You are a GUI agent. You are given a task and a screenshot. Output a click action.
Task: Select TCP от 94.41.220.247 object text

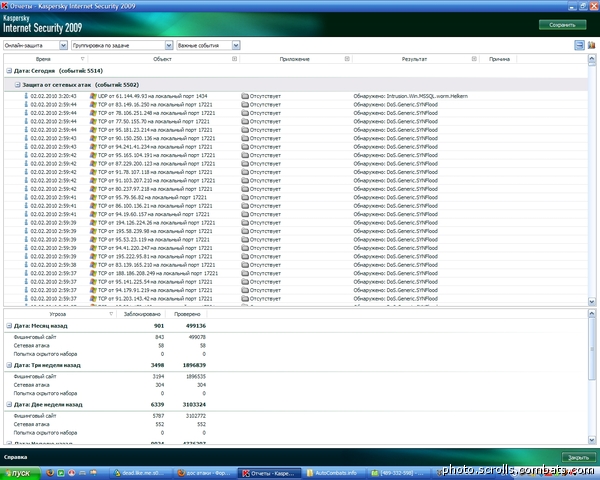click(x=155, y=248)
